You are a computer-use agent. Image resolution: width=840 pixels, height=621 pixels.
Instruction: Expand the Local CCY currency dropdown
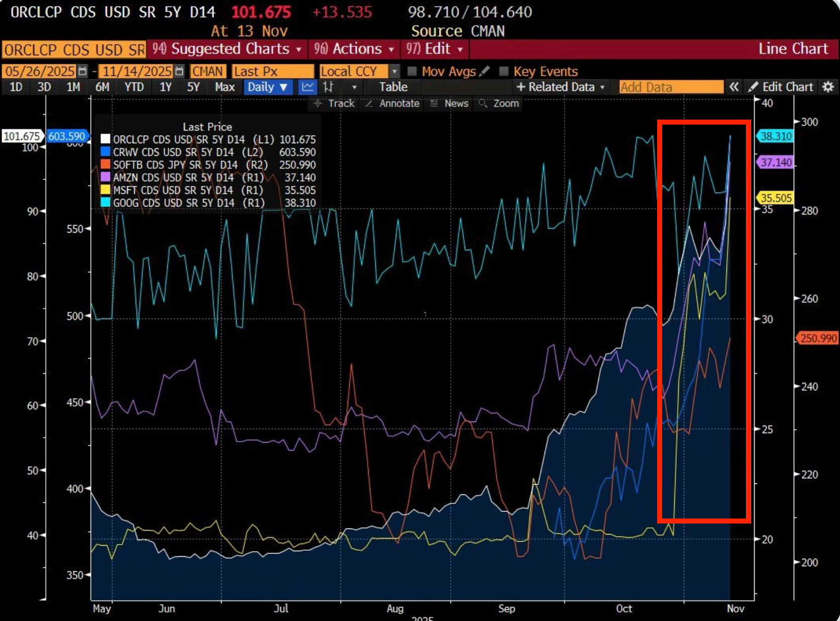[x=395, y=71]
